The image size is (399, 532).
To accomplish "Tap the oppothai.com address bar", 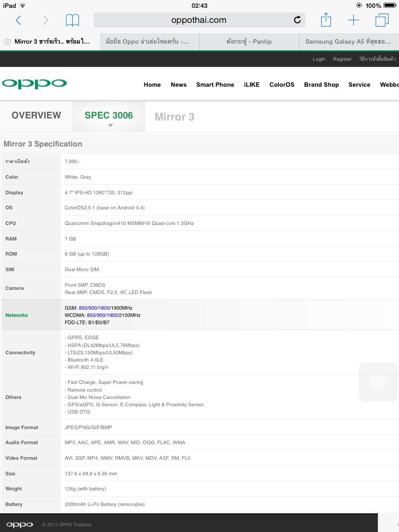I will [x=199, y=20].
